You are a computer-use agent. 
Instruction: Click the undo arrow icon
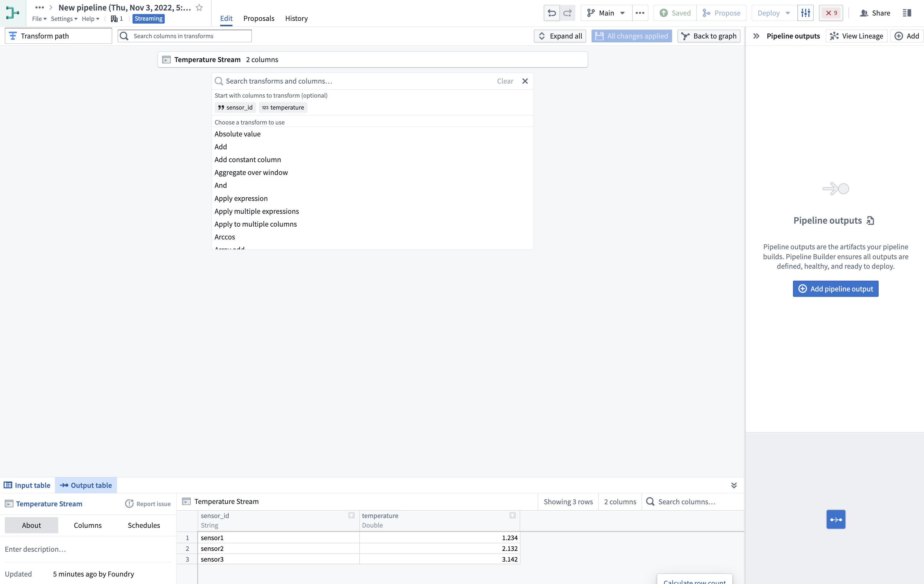pyautogui.click(x=552, y=13)
